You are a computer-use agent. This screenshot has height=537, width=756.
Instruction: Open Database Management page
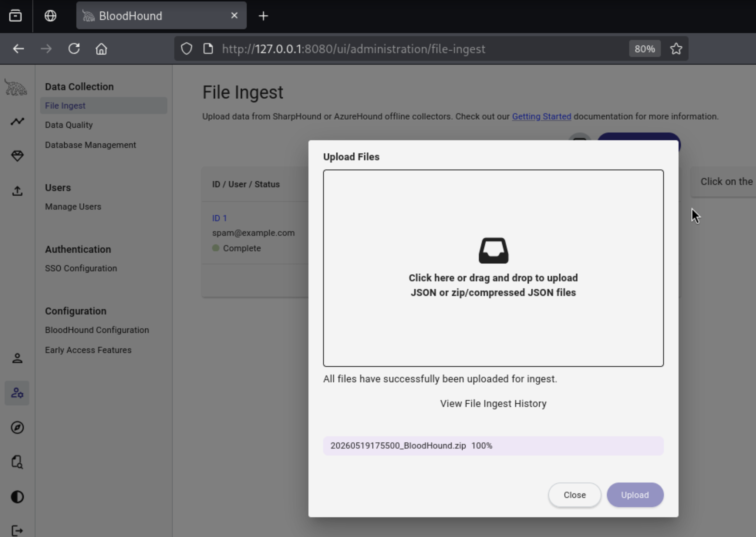pyautogui.click(x=90, y=145)
